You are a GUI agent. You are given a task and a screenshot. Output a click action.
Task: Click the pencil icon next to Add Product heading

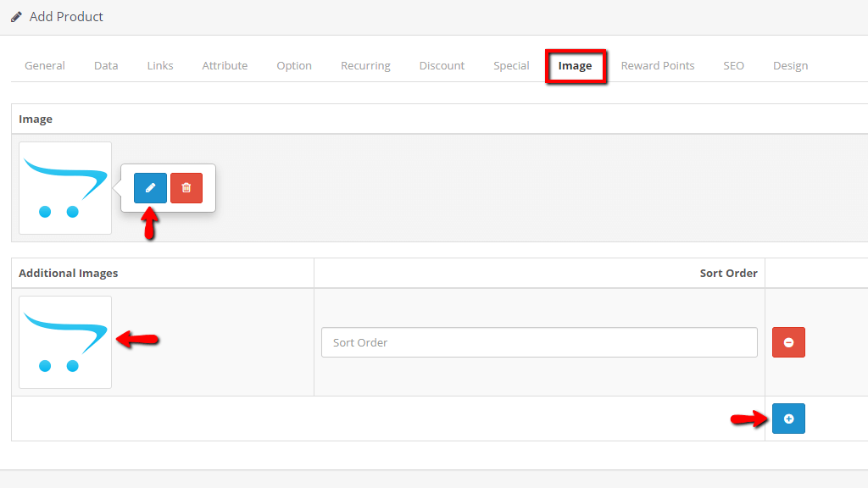coord(14,16)
